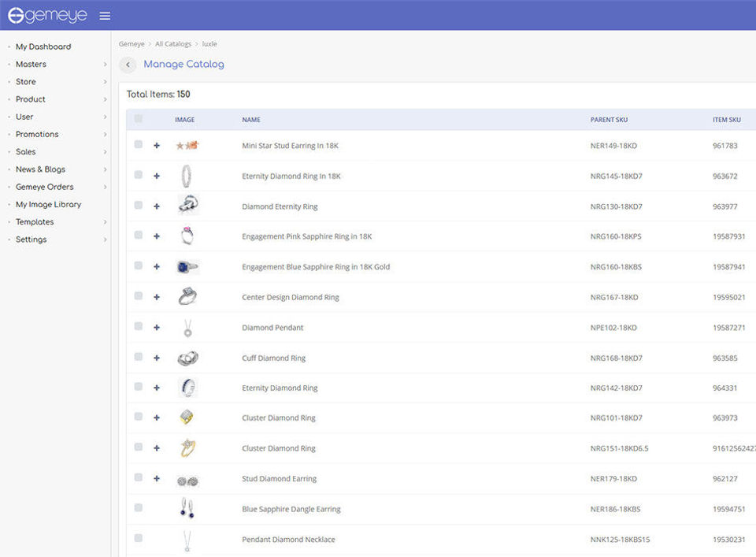Tick checkbox for Engagement Blue Sapphire Ring
The height and width of the screenshot is (557, 756).
click(x=139, y=266)
